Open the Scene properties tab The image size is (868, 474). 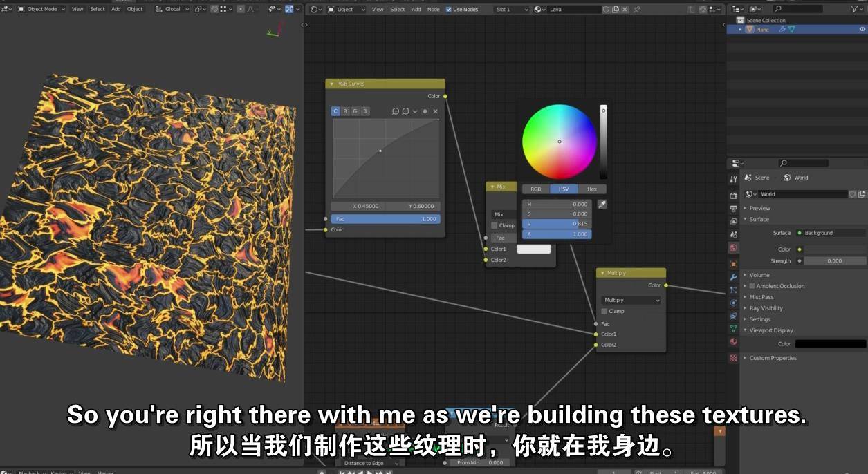point(733,234)
